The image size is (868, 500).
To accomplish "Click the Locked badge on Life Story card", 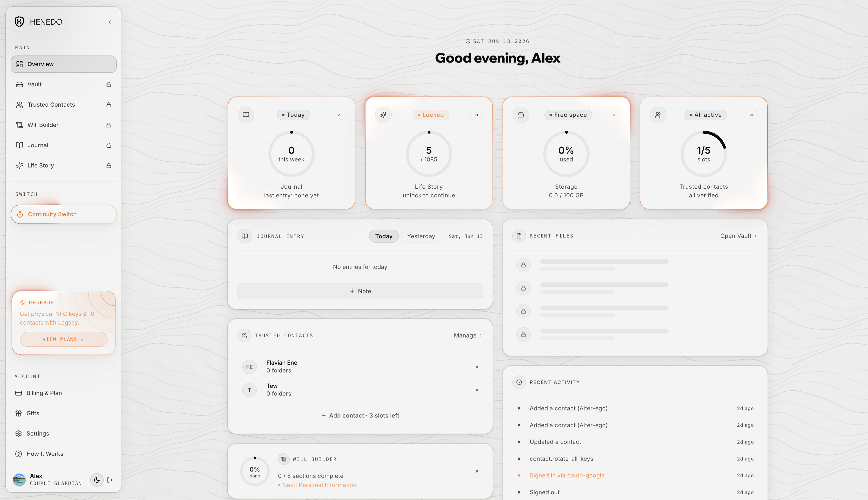I will pyautogui.click(x=431, y=115).
